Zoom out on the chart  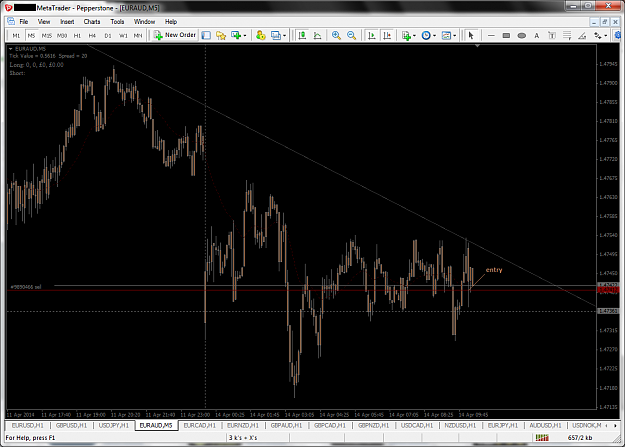(352, 35)
